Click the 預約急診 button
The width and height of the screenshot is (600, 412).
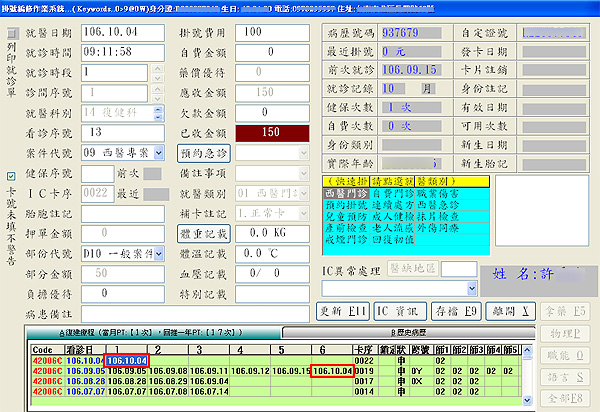pyautogui.click(x=203, y=152)
